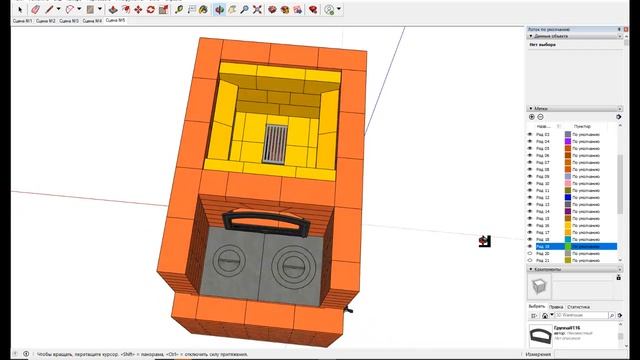Hide the Ряд 18 tag

point(530,239)
